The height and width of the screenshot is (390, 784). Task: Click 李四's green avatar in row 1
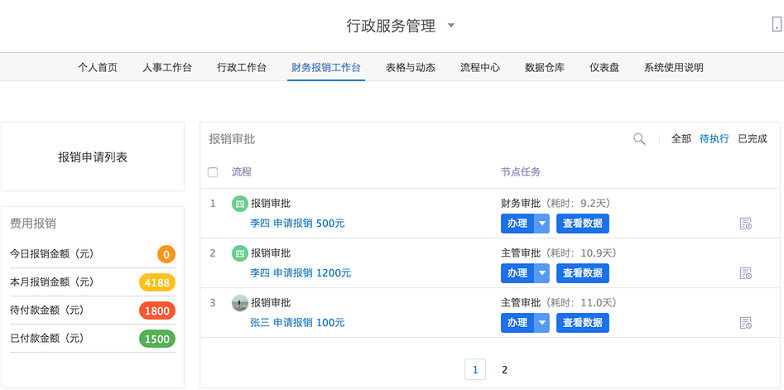click(x=240, y=204)
